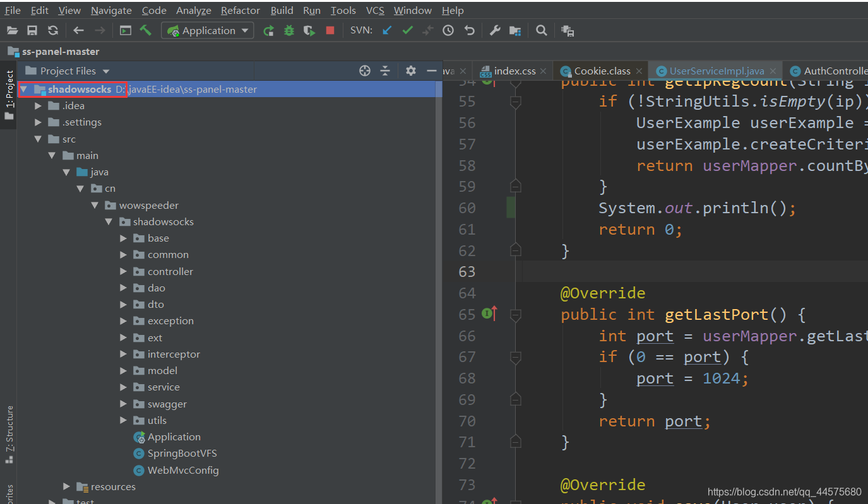The width and height of the screenshot is (868, 504).
Task: Close the Cookie.class tab
Action: pyautogui.click(x=640, y=71)
